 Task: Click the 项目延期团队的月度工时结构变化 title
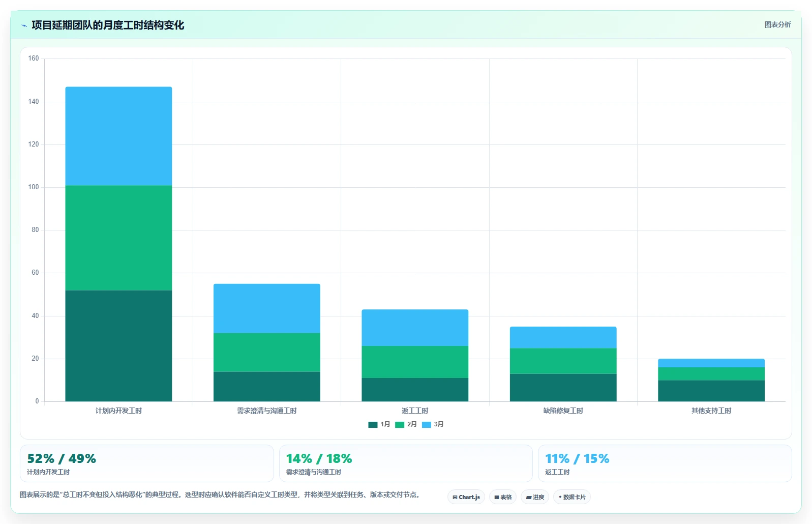coord(108,25)
